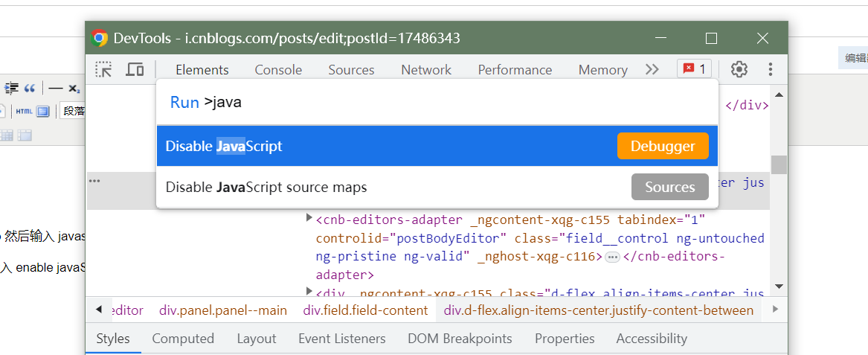Switch to the Computed pane
Screen dimensions: 868x355
coord(183,339)
